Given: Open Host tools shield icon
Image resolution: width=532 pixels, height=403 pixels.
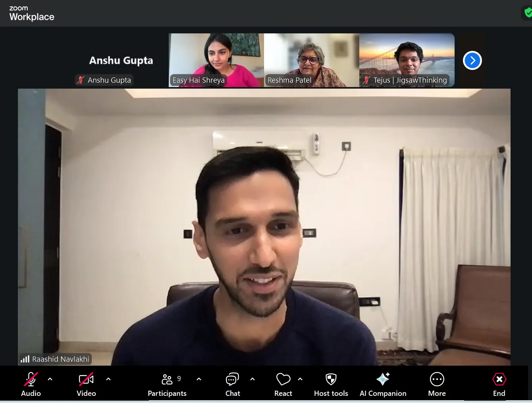Looking at the screenshot, I should [331, 380].
